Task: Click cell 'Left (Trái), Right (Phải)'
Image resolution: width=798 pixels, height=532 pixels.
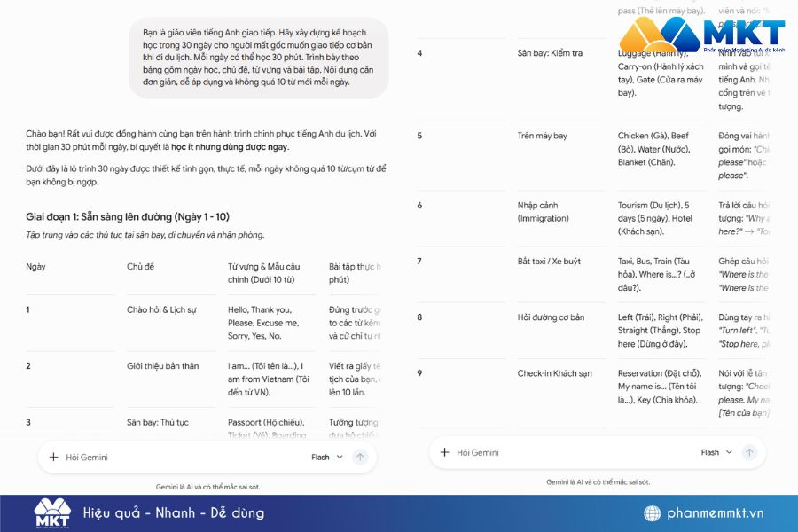Action: [x=660, y=331]
